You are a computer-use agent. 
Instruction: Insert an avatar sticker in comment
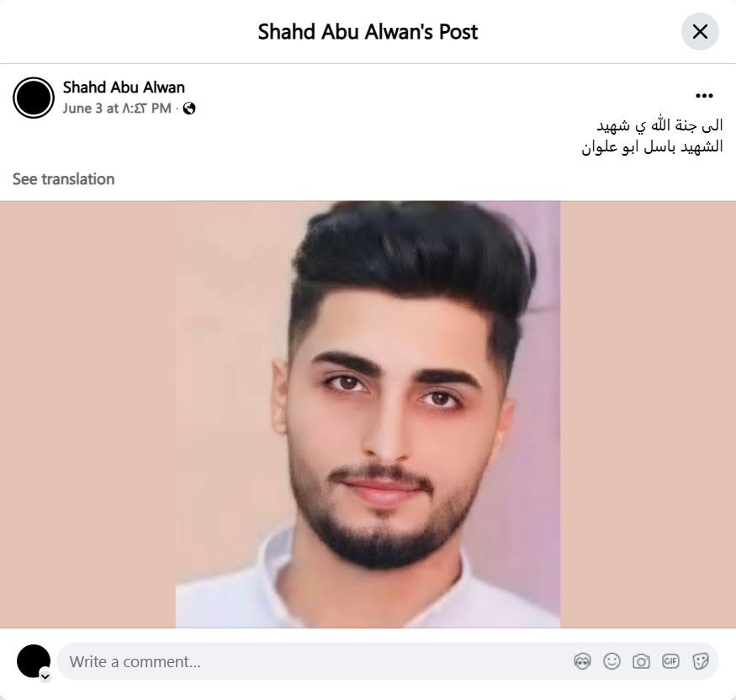click(x=583, y=661)
